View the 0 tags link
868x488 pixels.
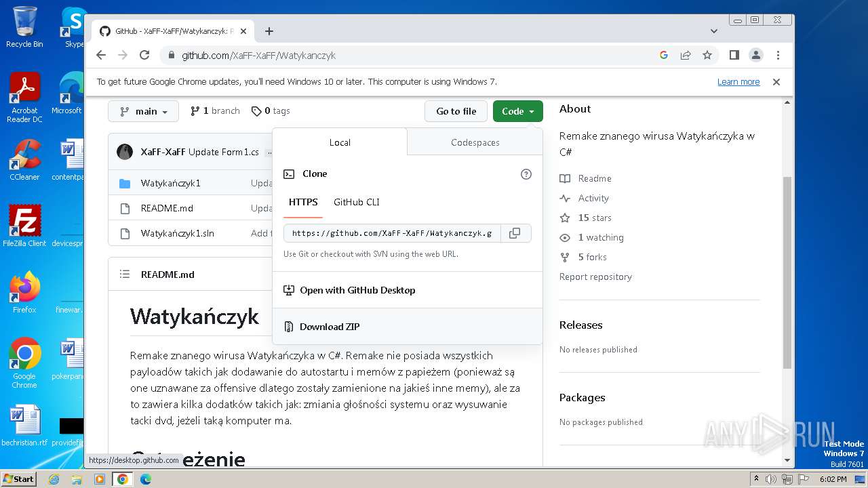(x=271, y=111)
